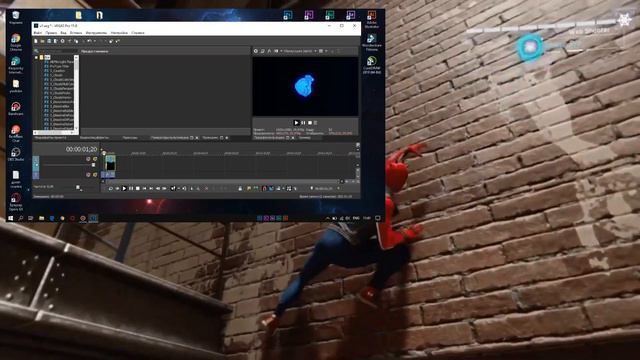Create a new project in Vegas toolbar
The image size is (640, 360).
pos(36,41)
